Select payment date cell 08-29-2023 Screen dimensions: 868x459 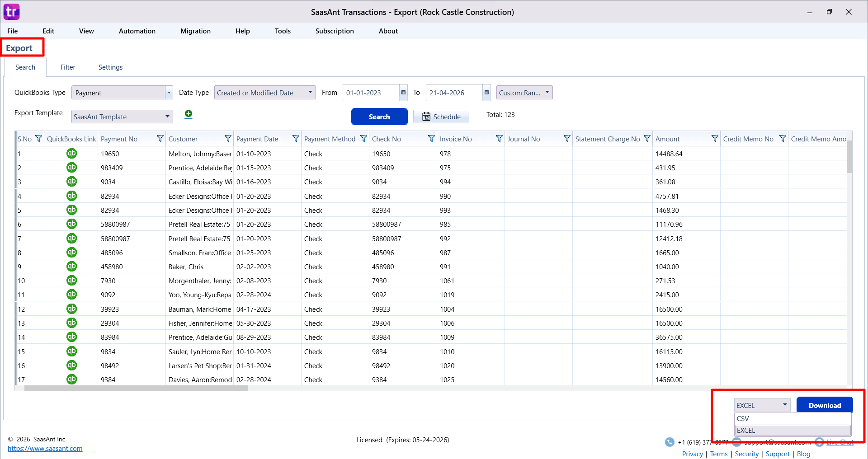(267, 337)
